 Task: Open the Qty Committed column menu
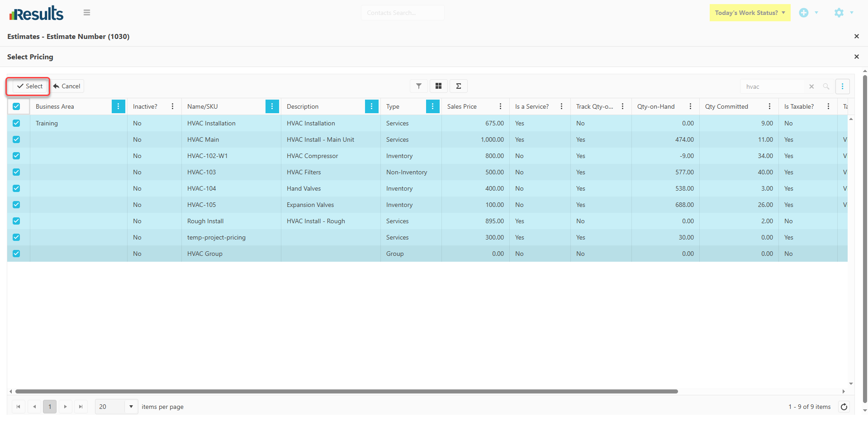pos(769,106)
